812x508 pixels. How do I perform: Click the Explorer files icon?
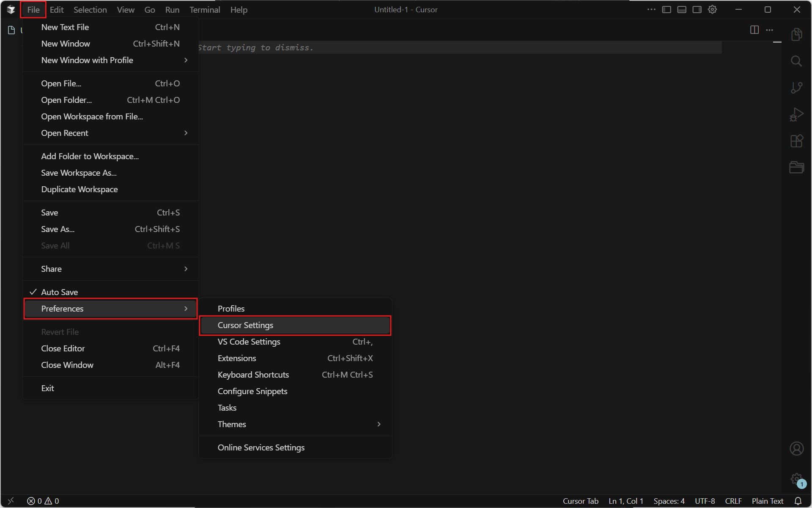tap(796, 35)
